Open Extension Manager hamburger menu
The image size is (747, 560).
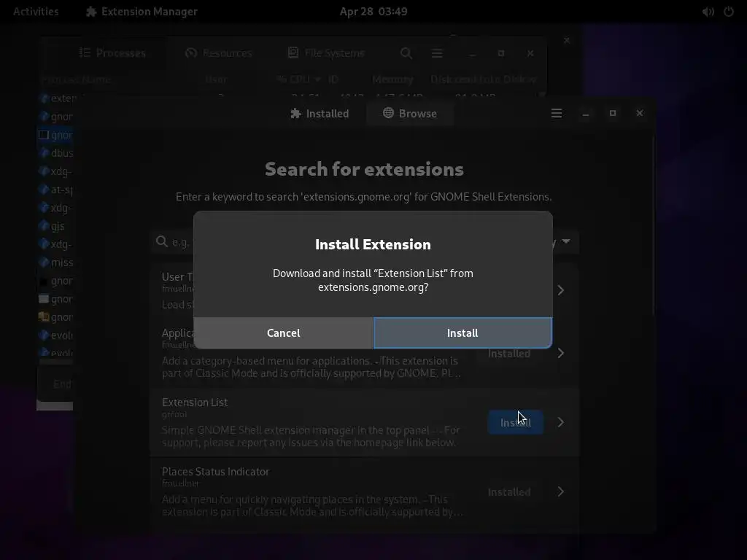click(x=557, y=113)
